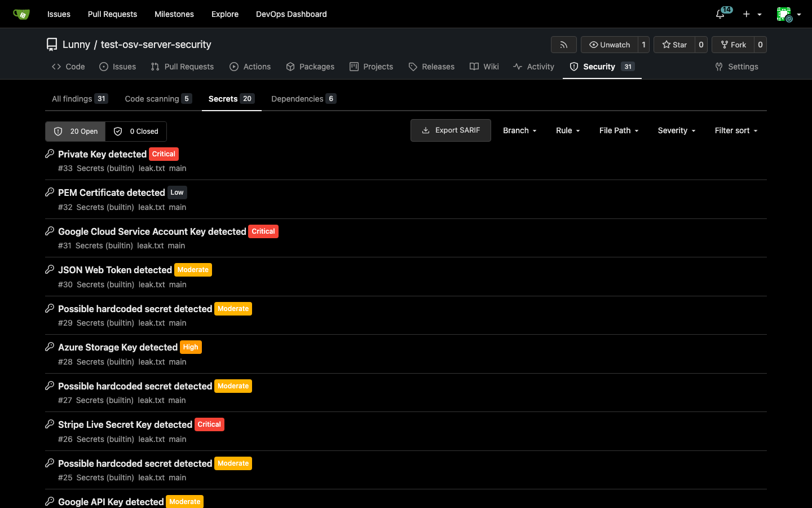Click the Unwatch button
Viewport: 812px width, 508px height.
coord(610,45)
